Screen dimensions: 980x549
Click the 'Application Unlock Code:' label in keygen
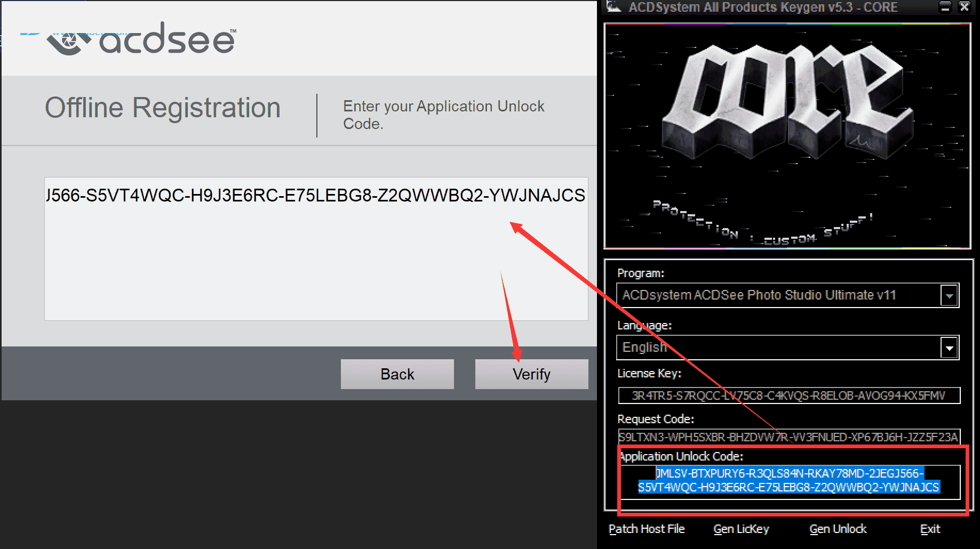[681, 456]
